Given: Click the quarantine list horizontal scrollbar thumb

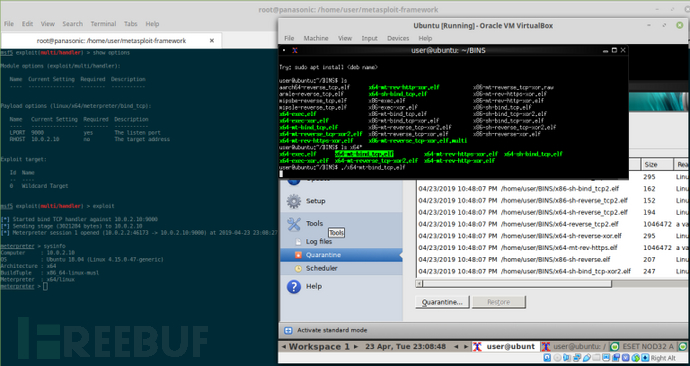Looking at the screenshot, I should [x=517, y=284].
